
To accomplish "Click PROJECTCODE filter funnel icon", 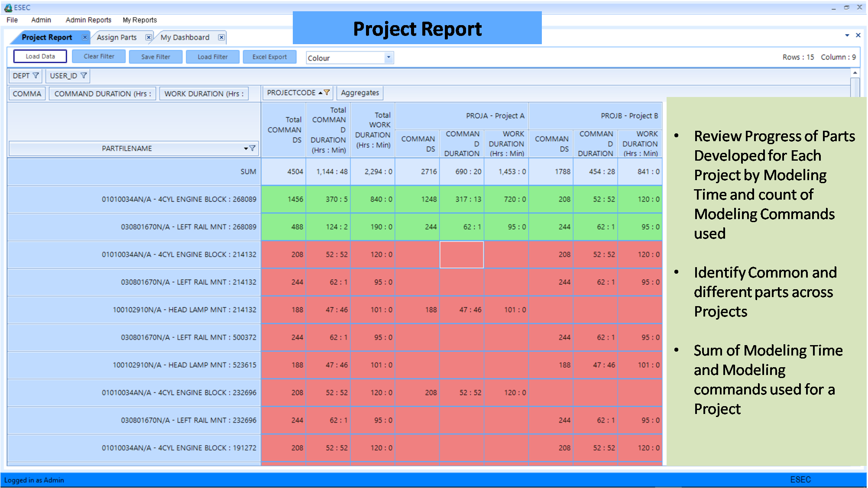I will 327,93.
